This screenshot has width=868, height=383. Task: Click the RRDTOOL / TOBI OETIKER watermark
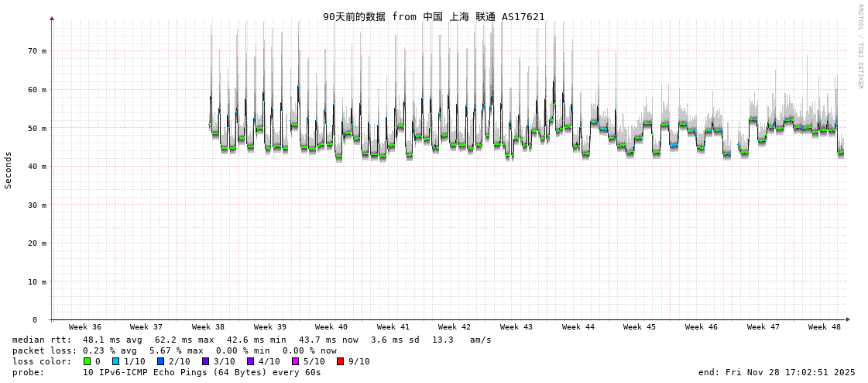[x=860, y=47]
